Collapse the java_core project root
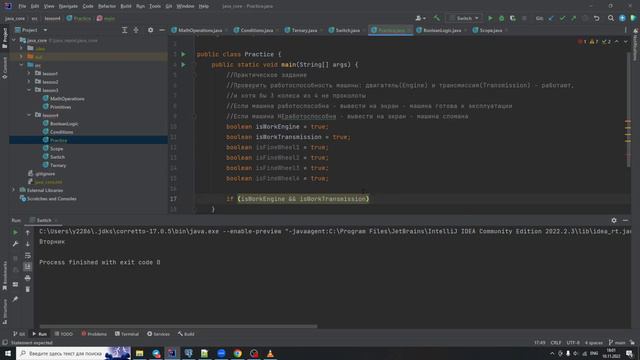 13,40
